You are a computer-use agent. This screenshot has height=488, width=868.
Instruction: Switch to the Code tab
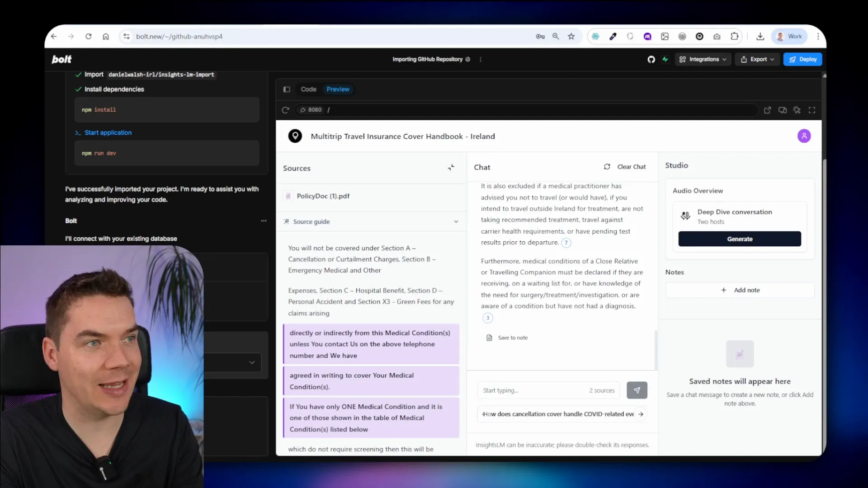point(309,89)
